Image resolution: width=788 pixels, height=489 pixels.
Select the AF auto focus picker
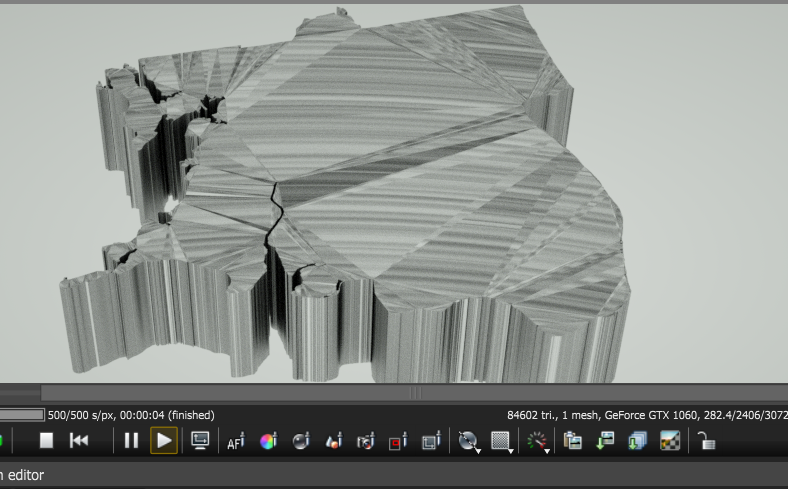tap(236, 441)
